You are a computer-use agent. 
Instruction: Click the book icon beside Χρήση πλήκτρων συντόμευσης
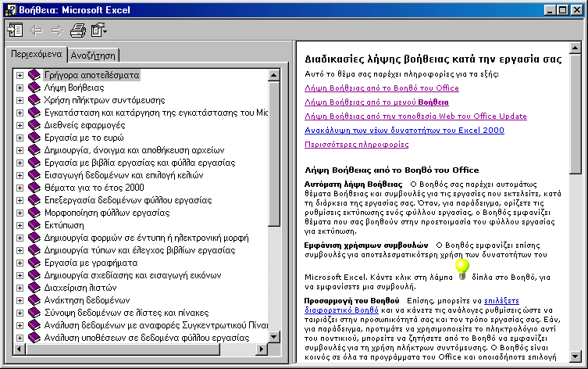click(x=34, y=100)
